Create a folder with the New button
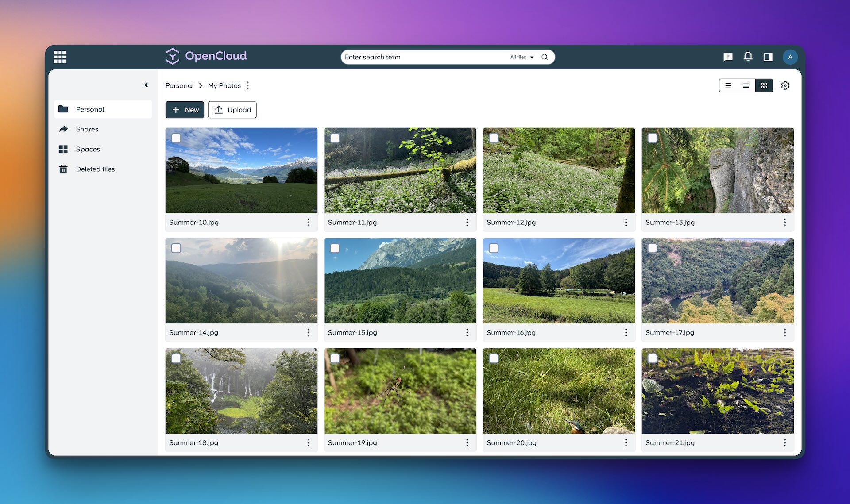 point(185,109)
